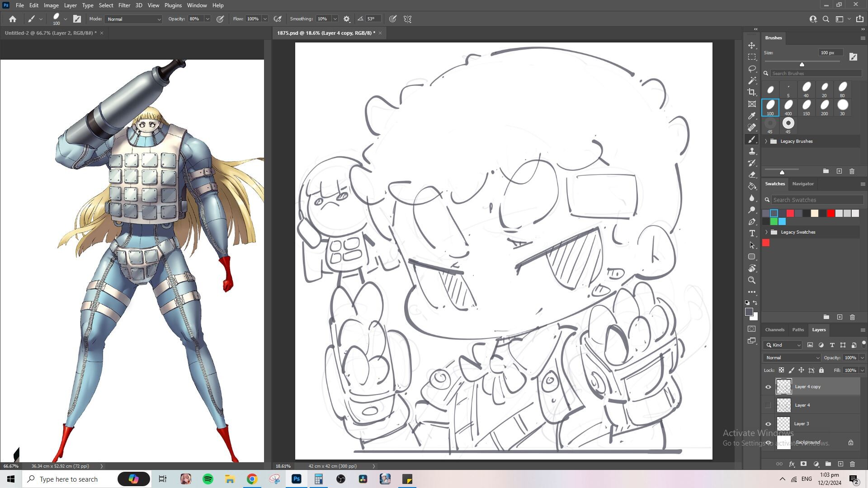The height and width of the screenshot is (488, 868).
Task: Expand the Legacy Brushes folder
Action: click(766, 141)
